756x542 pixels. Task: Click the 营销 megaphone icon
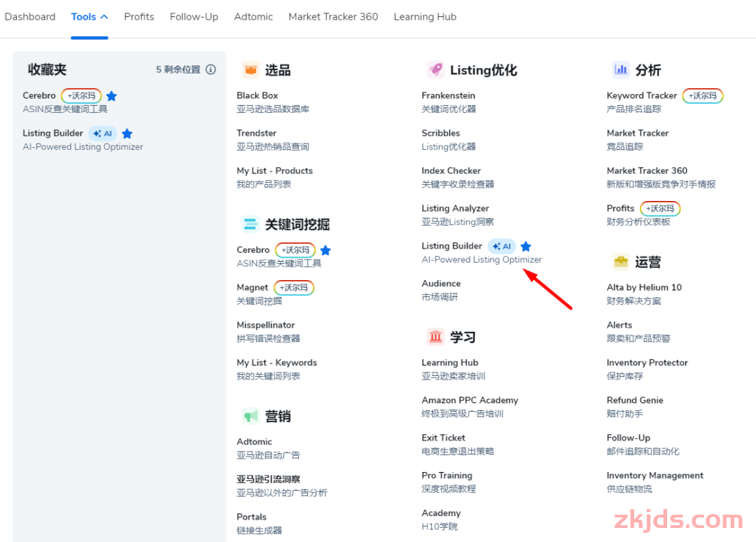coord(250,416)
